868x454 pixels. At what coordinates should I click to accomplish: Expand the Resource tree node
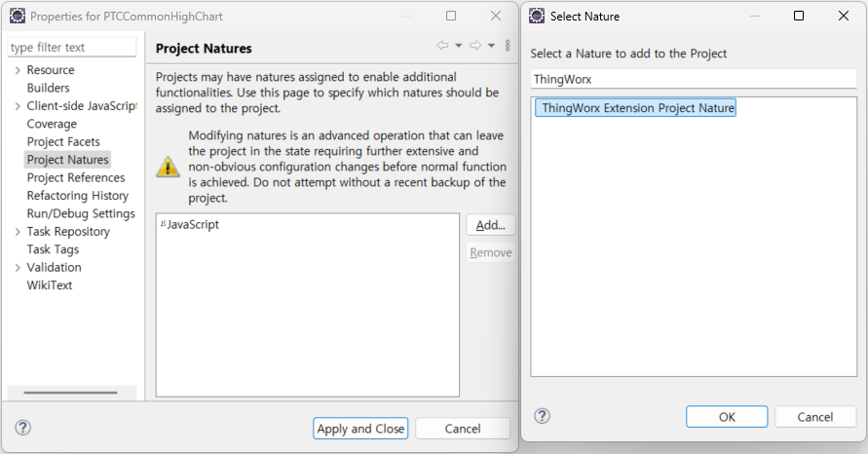click(18, 70)
